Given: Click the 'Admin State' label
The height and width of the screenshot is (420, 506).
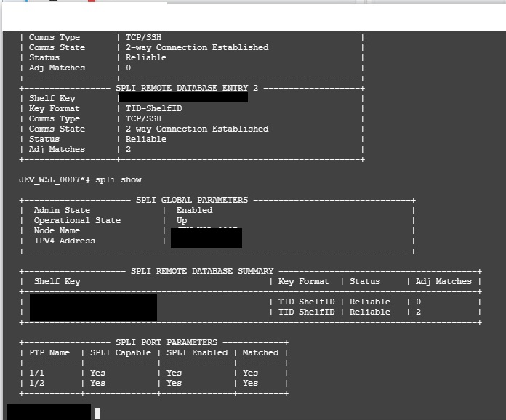Looking at the screenshot, I should 62,210.
